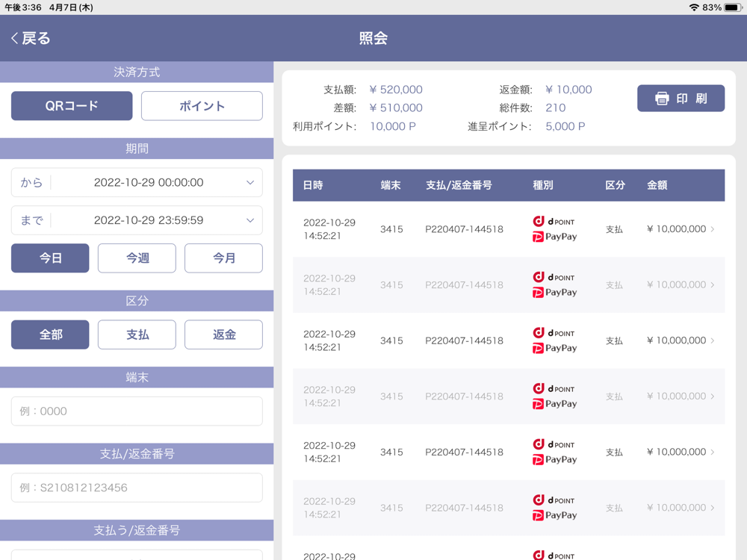This screenshot has height=560, width=747.
Task: Open details chevron for the second transaction row
Action: (713, 284)
